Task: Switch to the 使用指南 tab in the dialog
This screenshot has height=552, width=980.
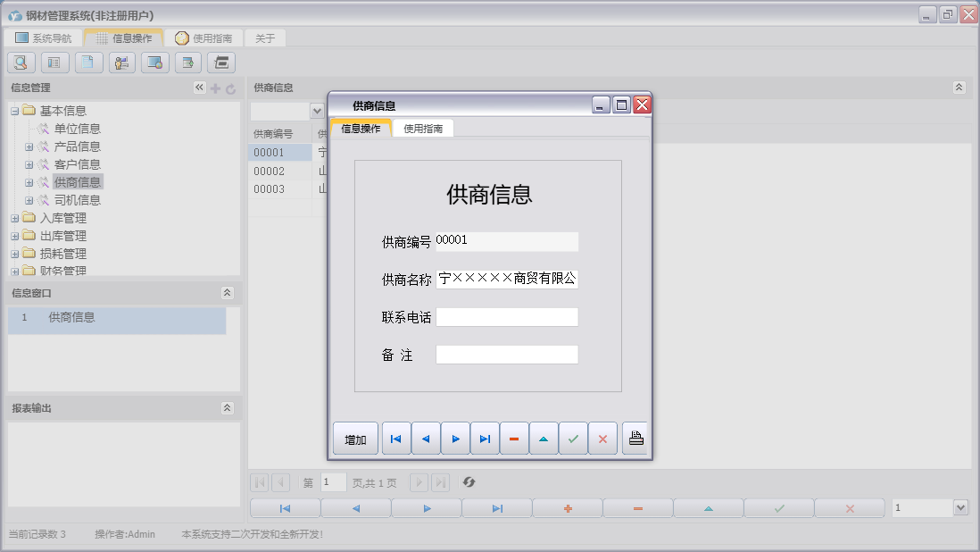Action: [x=422, y=127]
